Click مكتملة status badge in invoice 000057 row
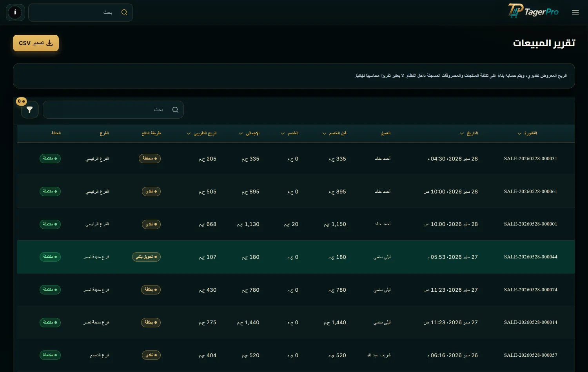 [50, 355]
